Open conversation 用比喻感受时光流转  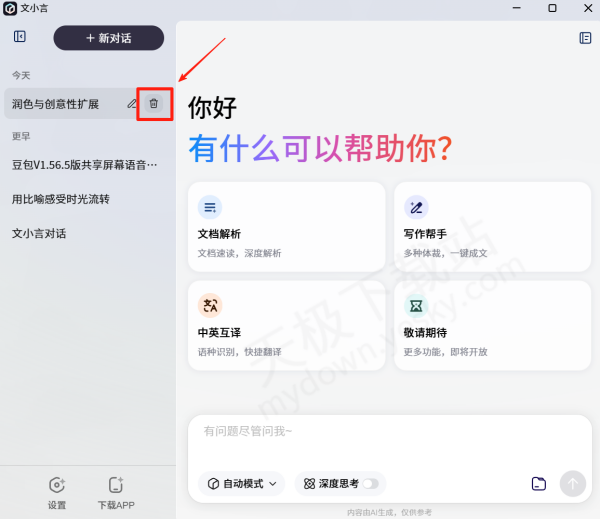coord(61,199)
